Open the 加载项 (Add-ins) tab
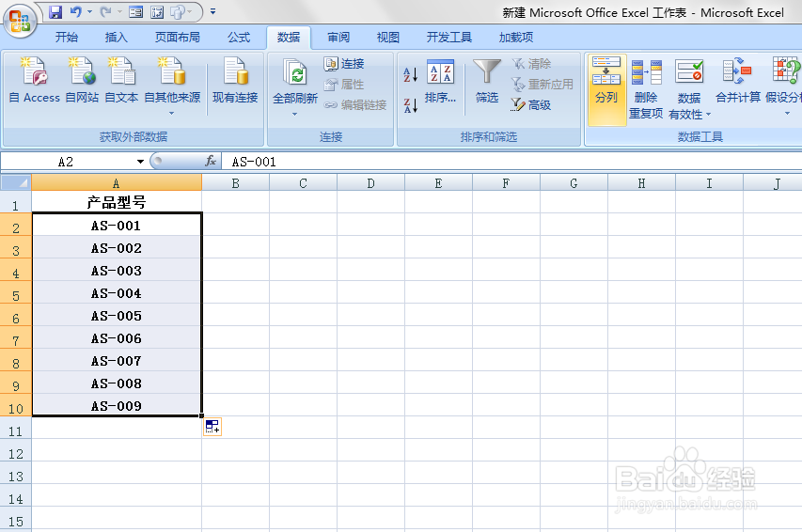Screen dimensions: 802x532 (x=516, y=38)
